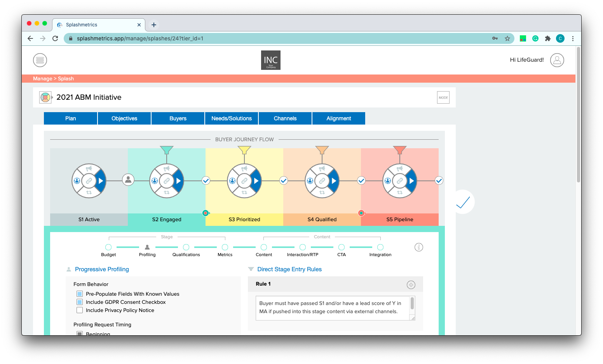This screenshot has width=603, height=364.
Task: Click the link icon in S1 Active wheel
Action: [x=89, y=181]
